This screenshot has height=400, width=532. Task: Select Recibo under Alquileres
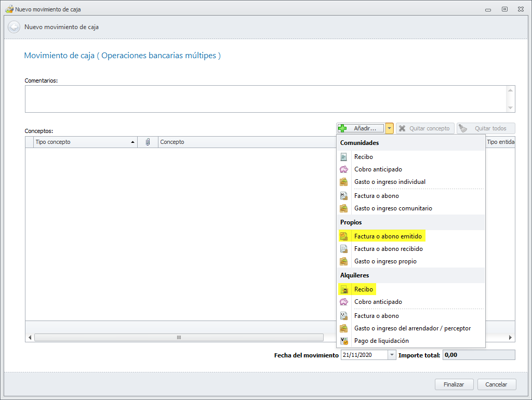pos(411,289)
